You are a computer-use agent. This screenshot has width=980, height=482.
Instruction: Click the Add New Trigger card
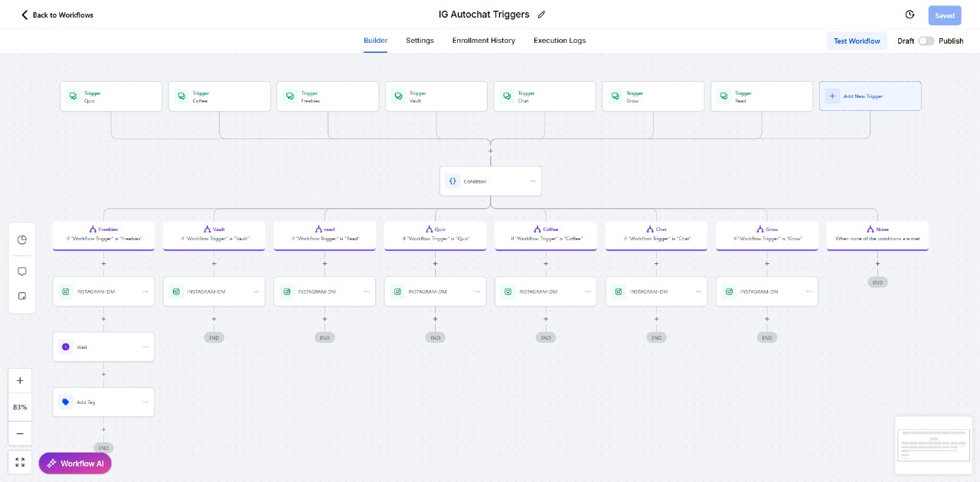[x=870, y=96]
